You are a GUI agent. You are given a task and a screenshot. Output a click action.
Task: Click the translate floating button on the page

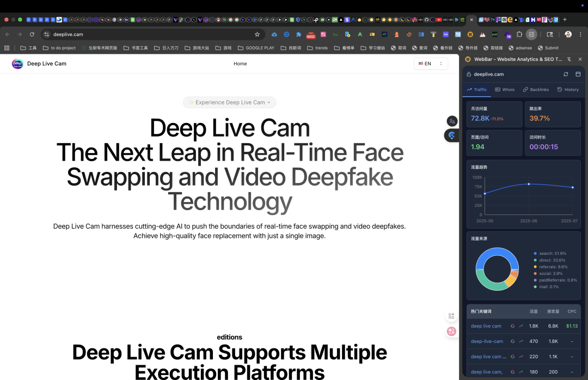[x=452, y=121]
